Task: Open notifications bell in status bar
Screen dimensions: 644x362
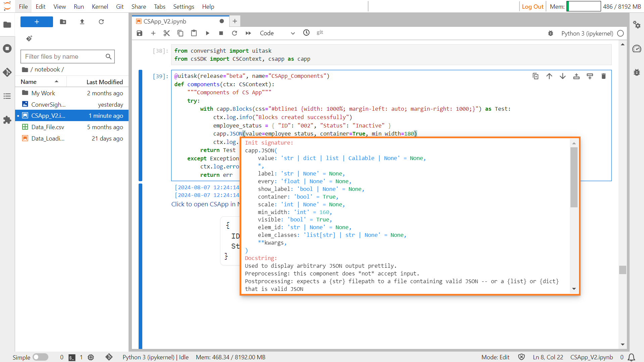Action: (x=632, y=357)
